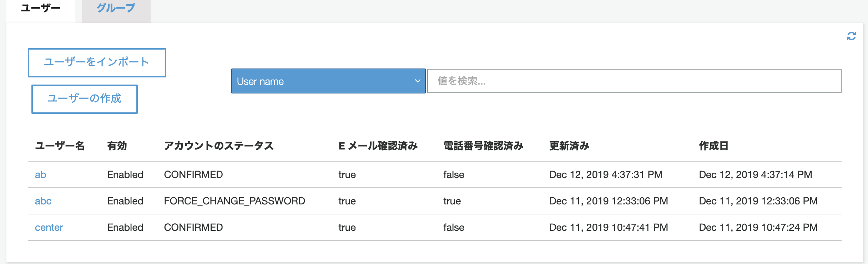Click email verified true in ab row
Viewport: 868px width, 264px height.
347,174
